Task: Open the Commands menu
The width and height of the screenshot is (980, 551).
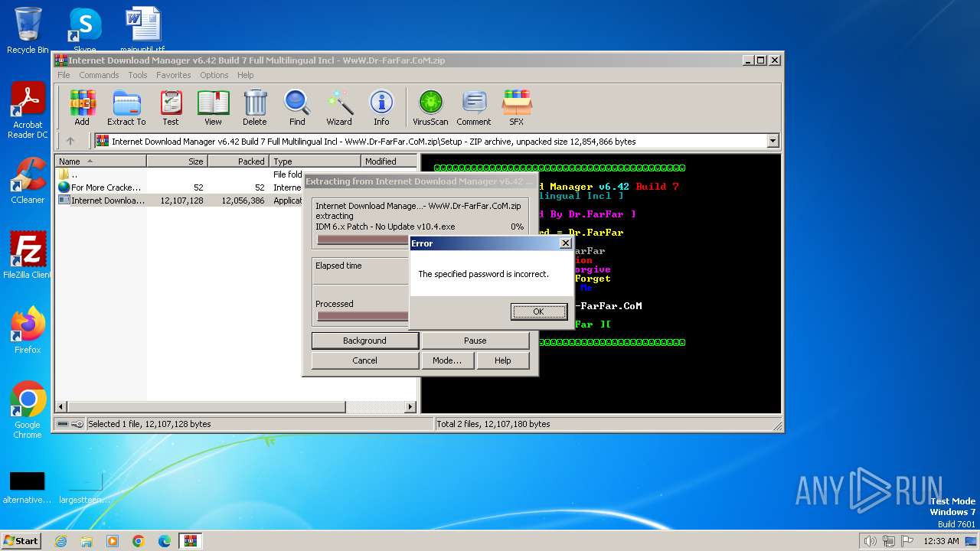Action: pos(99,75)
